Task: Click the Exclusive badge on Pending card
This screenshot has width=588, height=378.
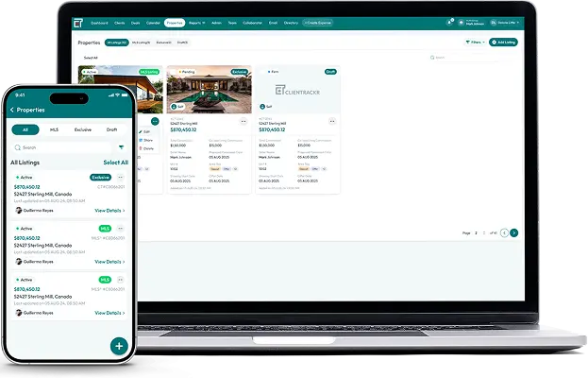Action: pos(239,72)
